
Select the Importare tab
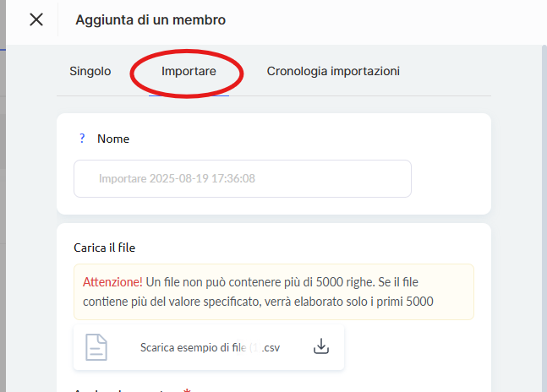pos(189,72)
